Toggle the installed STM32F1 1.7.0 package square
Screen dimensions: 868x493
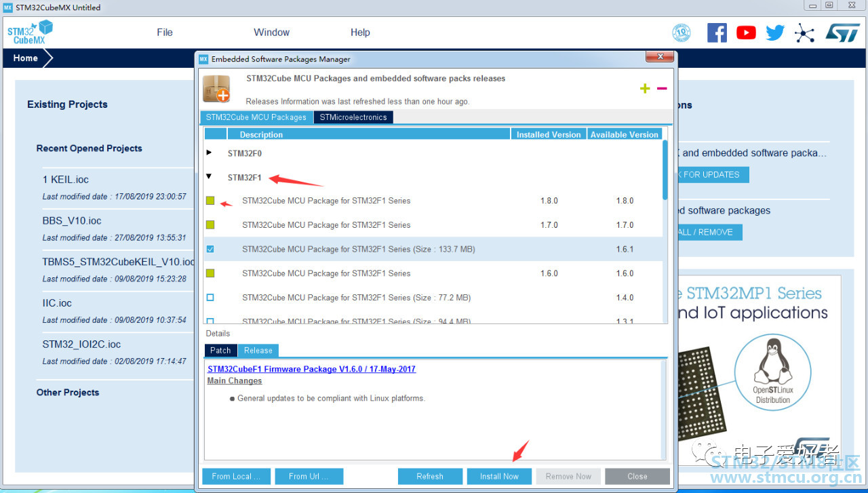click(x=210, y=225)
